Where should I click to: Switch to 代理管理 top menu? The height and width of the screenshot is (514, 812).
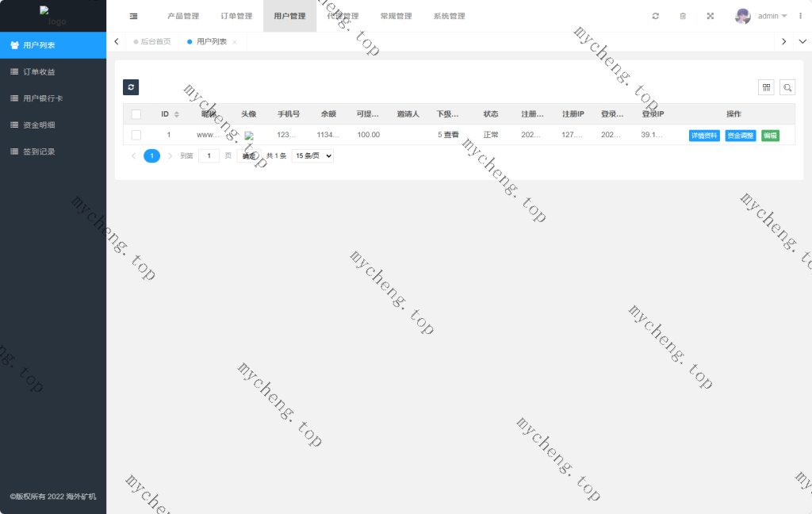click(x=343, y=16)
